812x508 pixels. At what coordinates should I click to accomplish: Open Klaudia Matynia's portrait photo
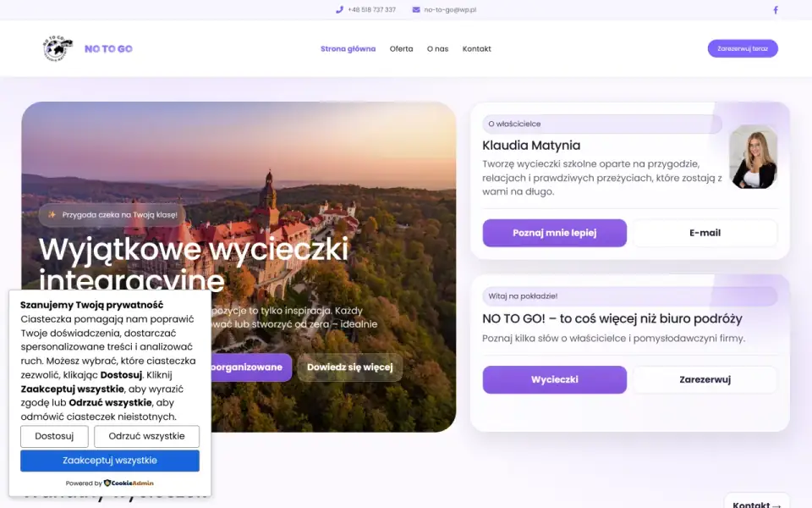point(753,157)
